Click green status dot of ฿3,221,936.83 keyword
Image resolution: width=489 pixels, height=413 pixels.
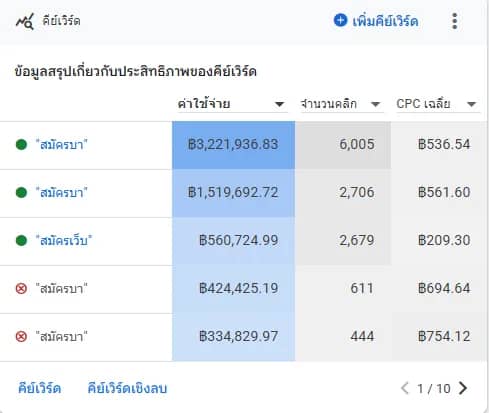click(x=21, y=145)
